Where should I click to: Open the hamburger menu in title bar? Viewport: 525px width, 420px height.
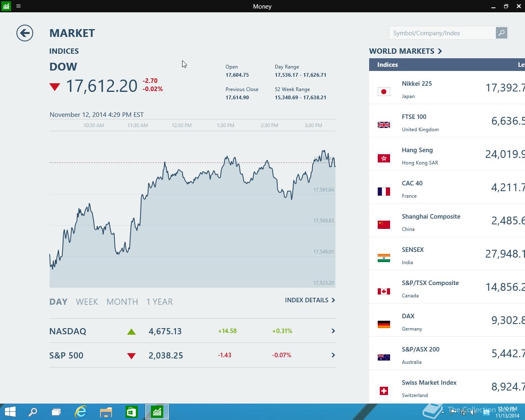(x=18, y=6)
